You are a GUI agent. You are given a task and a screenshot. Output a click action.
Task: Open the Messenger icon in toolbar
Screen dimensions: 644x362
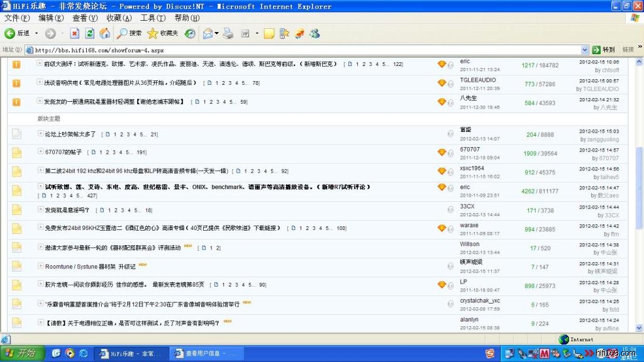point(314,33)
